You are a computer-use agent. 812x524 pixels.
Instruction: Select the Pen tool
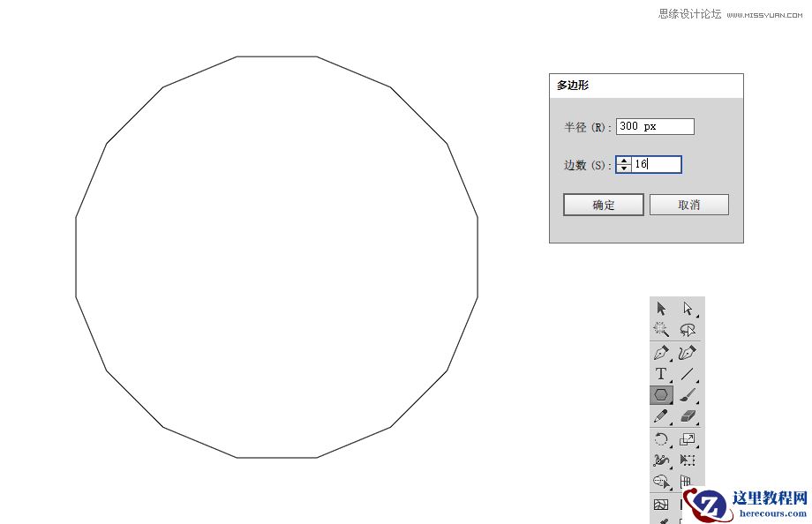(660, 350)
